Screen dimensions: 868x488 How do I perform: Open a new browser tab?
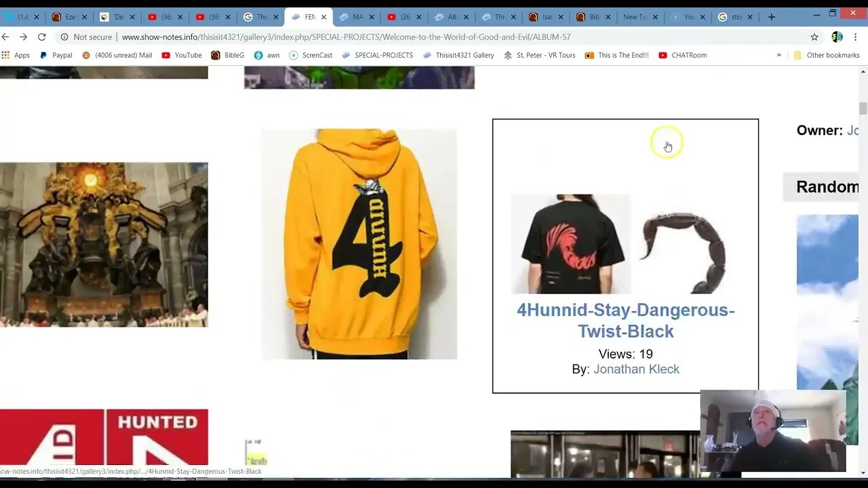772,17
